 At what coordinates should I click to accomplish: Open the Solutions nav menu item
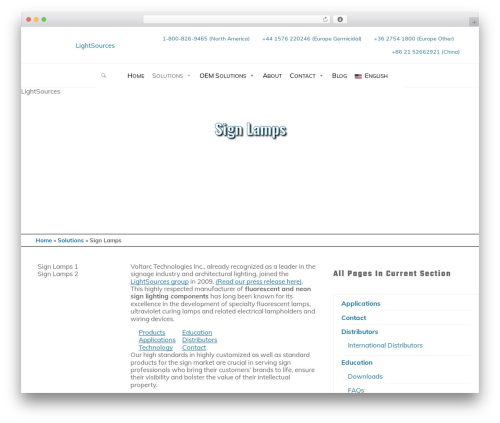(167, 76)
